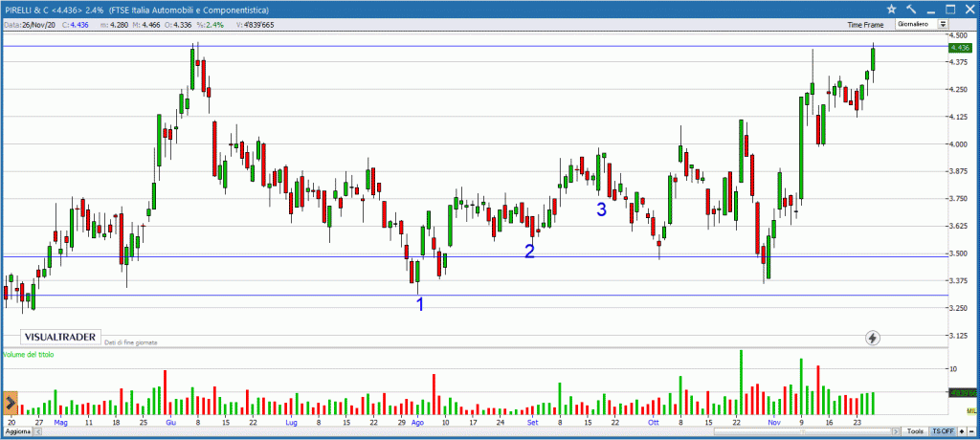Click the 'Nov' date axis label
980x440 pixels.
[775, 423]
